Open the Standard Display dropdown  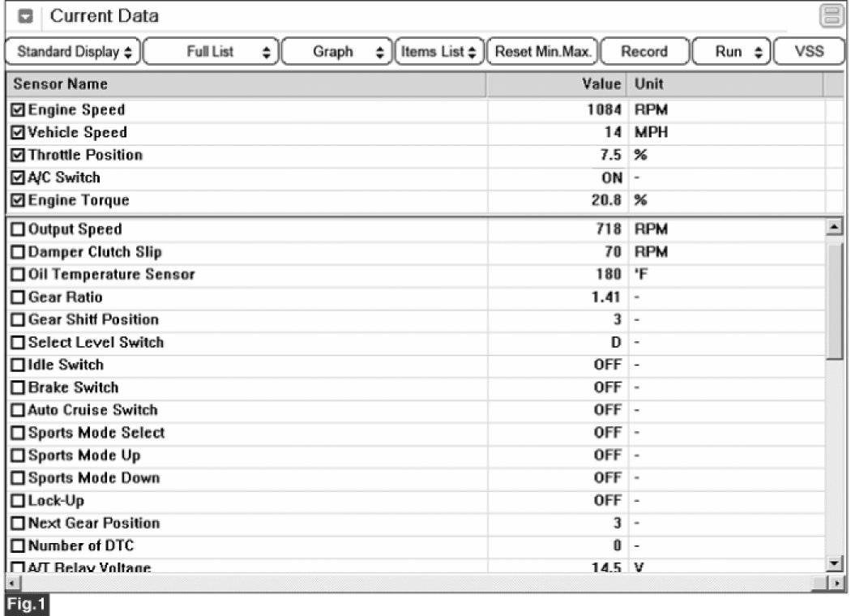coord(73,52)
